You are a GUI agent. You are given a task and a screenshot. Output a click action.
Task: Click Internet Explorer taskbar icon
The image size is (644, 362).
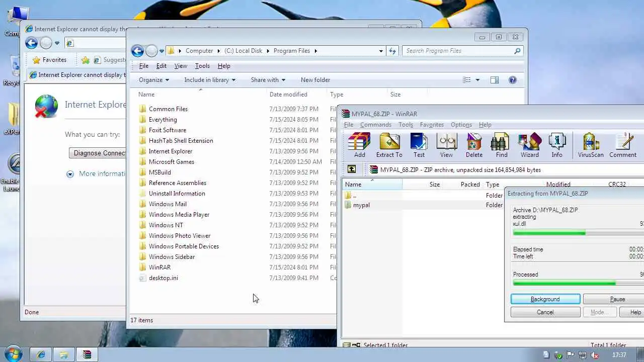[x=41, y=354]
